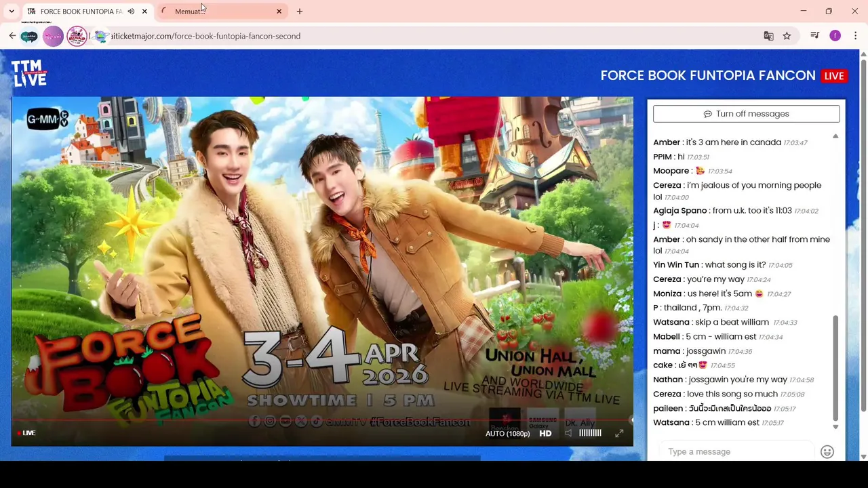This screenshot has width=868, height=488.
Task: Turn off messages in the chat panel
Action: tap(746, 114)
